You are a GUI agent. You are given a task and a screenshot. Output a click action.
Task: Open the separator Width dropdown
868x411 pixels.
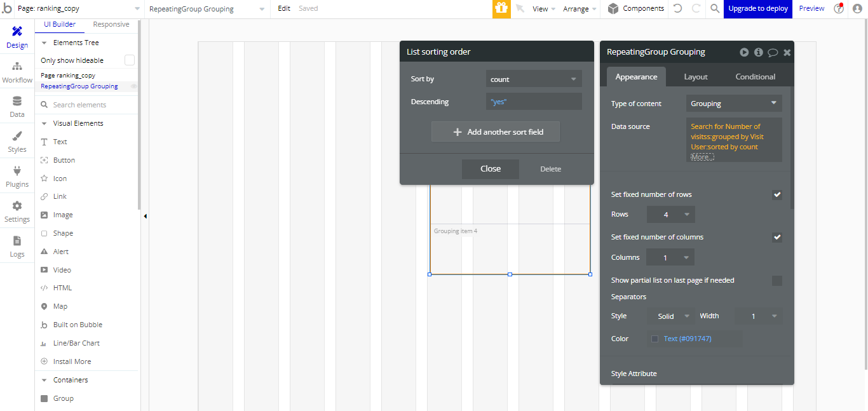(x=758, y=316)
